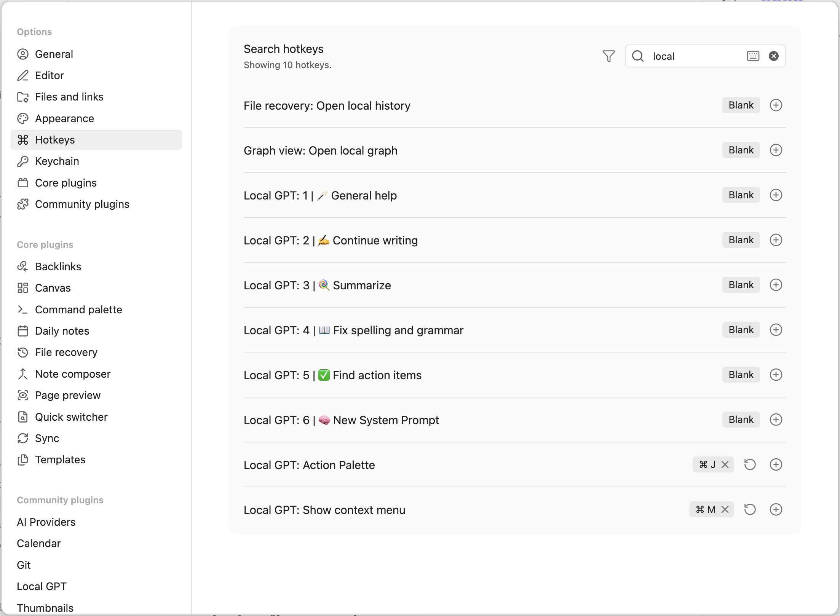Image resolution: width=840 pixels, height=616 pixels.
Task: Open Local GPT plugin settings
Action: coord(42,586)
